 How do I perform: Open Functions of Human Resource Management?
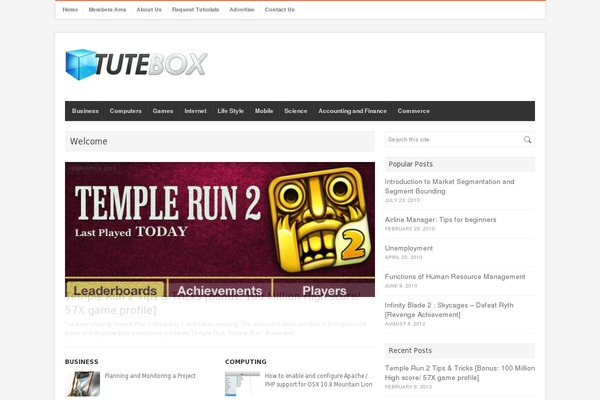coord(455,277)
